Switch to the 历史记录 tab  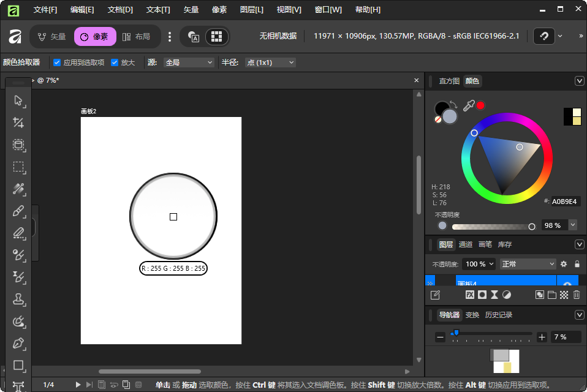[498, 315]
